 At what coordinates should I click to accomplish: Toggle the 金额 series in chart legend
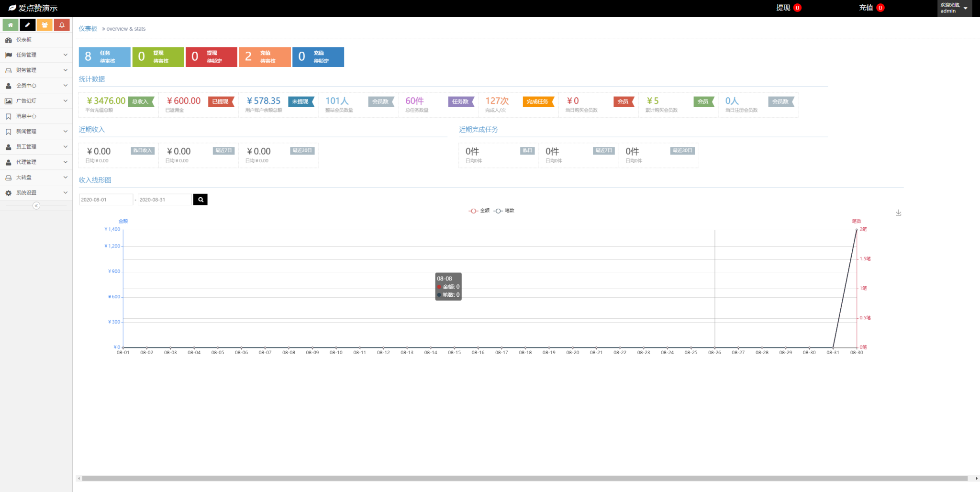coord(479,211)
